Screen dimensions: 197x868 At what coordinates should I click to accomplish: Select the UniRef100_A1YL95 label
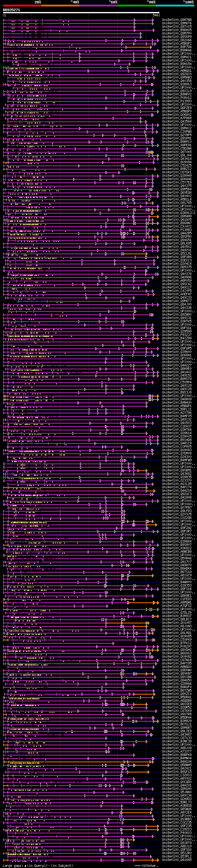pyautogui.click(x=177, y=484)
